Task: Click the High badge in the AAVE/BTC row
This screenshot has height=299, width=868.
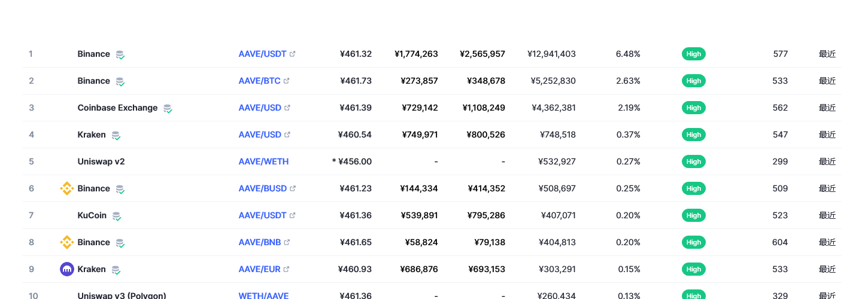Action: click(x=693, y=81)
